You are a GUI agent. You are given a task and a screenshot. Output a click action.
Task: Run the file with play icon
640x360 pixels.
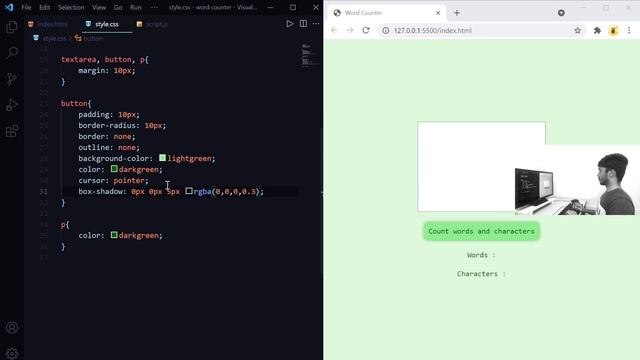tap(289, 24)
